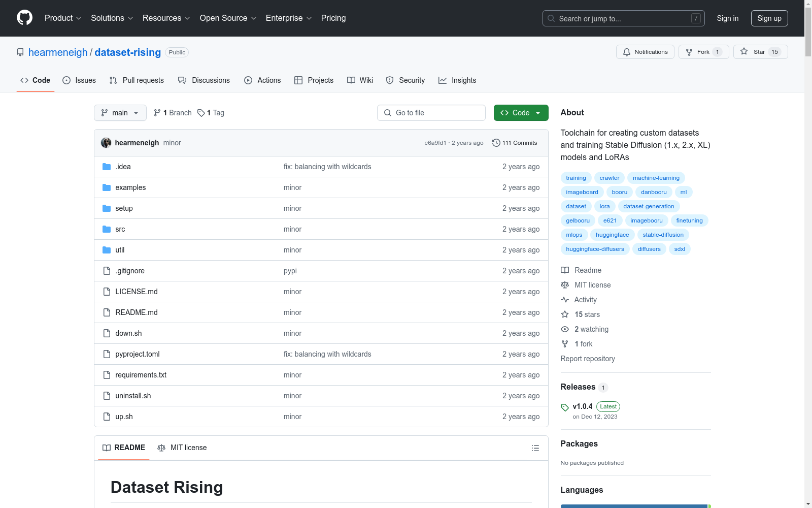Open the Pricing link
The height and width of the screenshot is (508, 812).
tap(333, 18)
